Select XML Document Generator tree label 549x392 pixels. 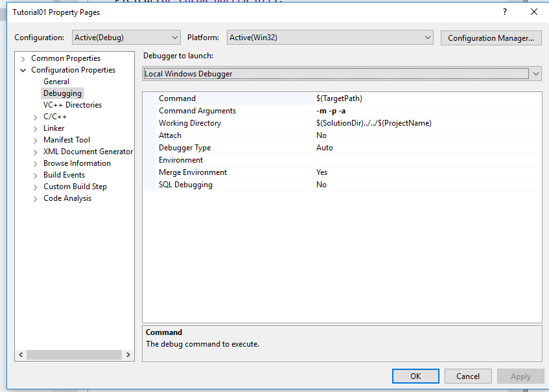pyautogui.click(x=88, y=152)
